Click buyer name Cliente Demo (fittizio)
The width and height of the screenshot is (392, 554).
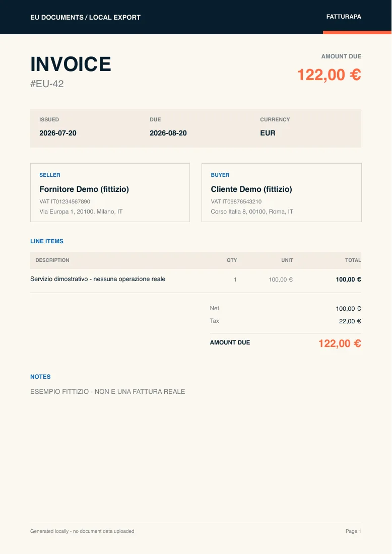tap(251, 189)
